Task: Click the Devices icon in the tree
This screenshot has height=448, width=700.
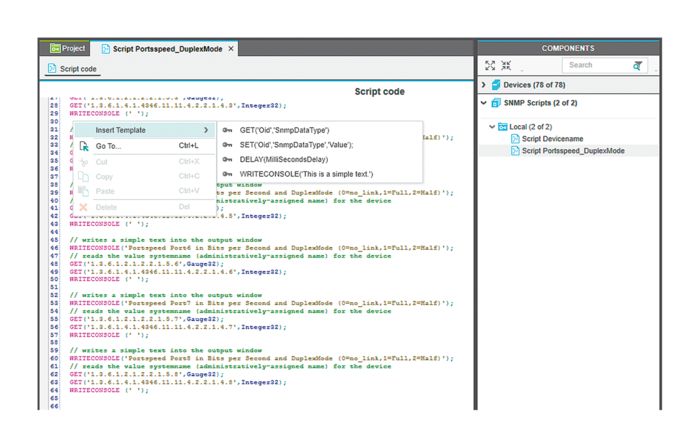Action: point(496,85)
